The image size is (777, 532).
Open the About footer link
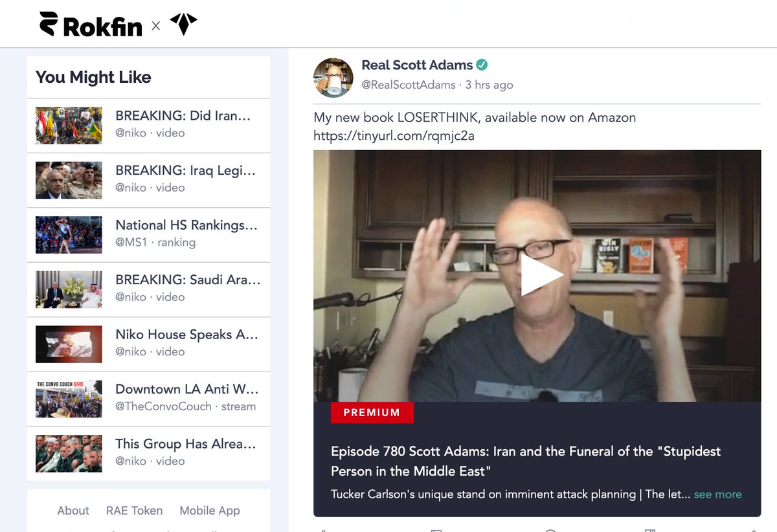click(x=73, y=511)
